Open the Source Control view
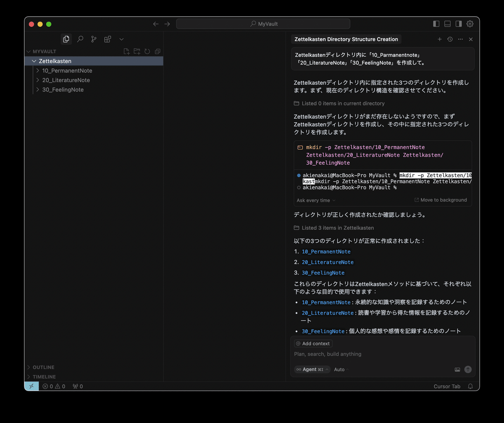This screenshot has height=423, width=504. coord(94,39)
